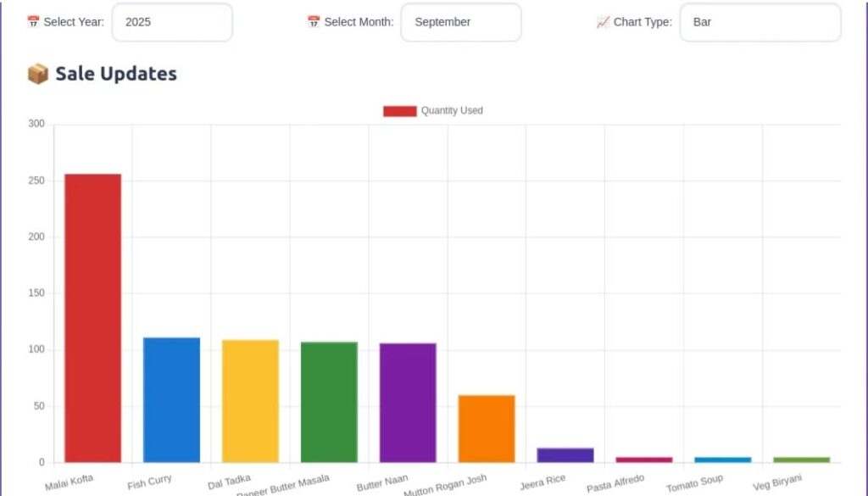
Task: Click the Pasta Alfredo bar
Action: [644, 460]
